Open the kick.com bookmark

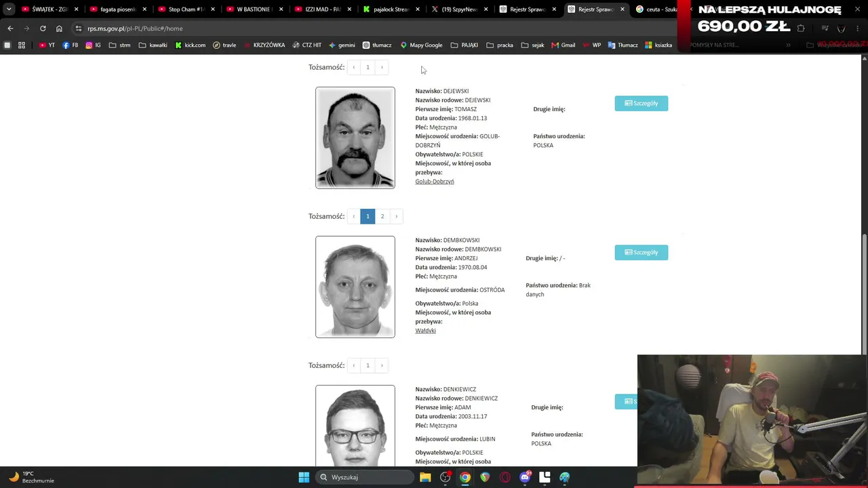click(190, 45)
